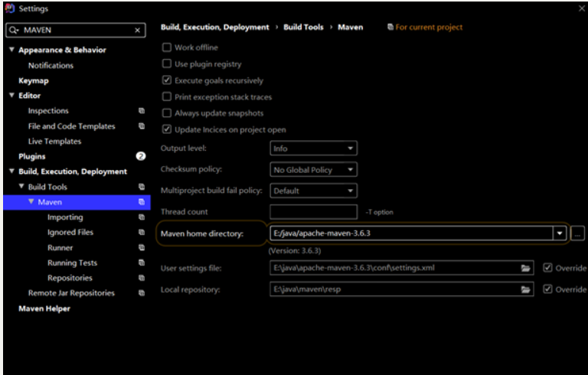Screen dimensions: 588x375
Task: Open File and Code Templates settings
Action: coord(71,126)
